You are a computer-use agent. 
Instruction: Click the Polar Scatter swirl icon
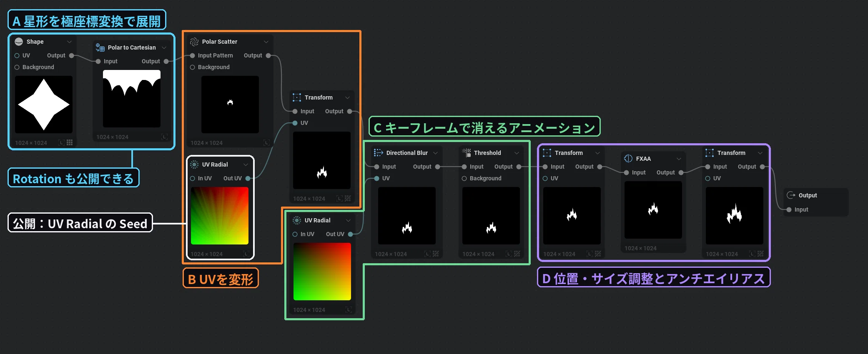[194, 42]
